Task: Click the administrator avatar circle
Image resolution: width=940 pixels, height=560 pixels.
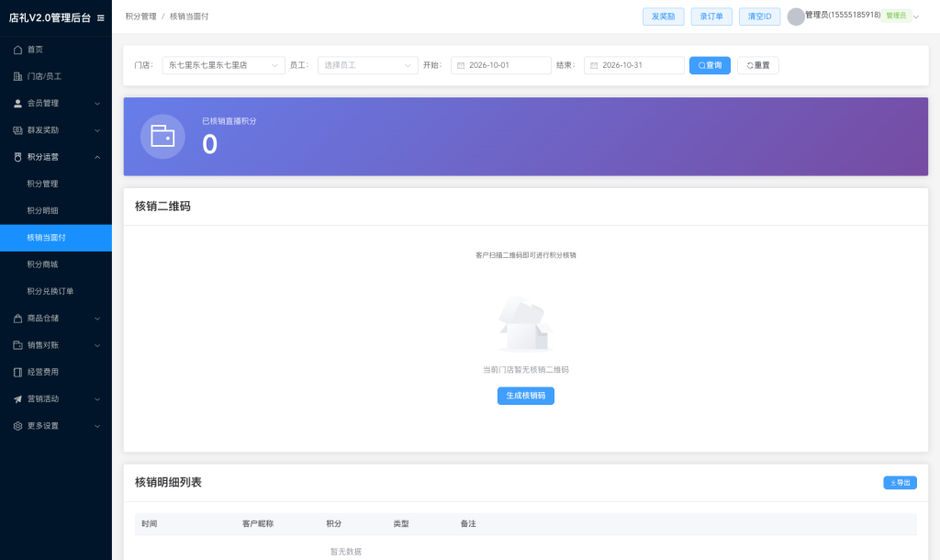Action: tap(796, 17)
